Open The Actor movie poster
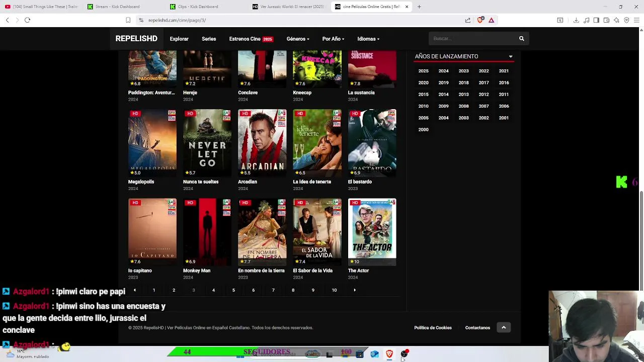644x362 pixels. 372,232
